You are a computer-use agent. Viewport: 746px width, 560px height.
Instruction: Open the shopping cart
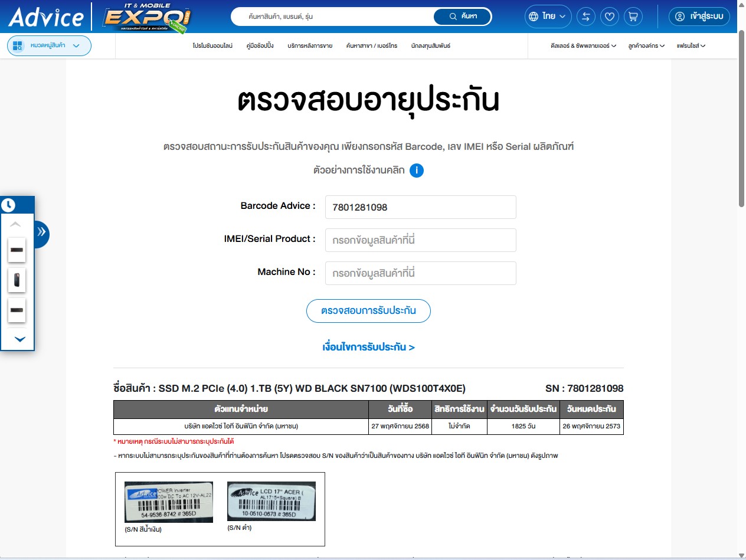(633, 17)
